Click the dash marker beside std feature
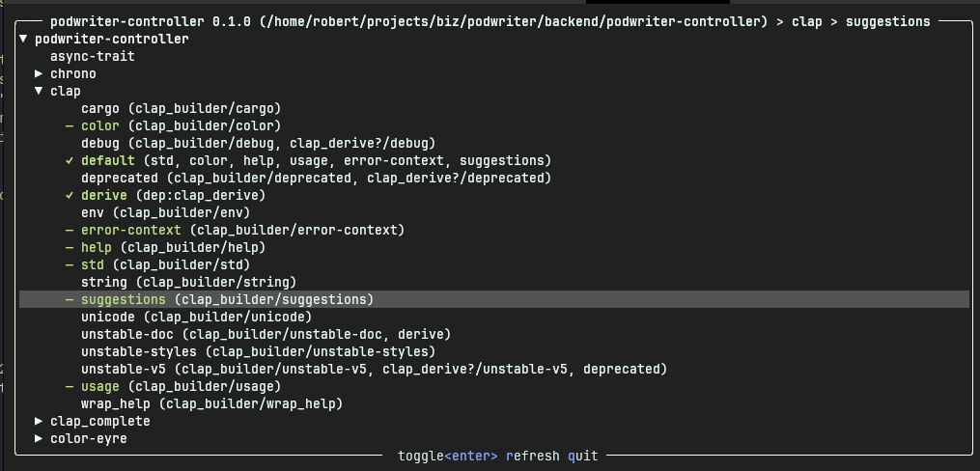 [70, 264]
